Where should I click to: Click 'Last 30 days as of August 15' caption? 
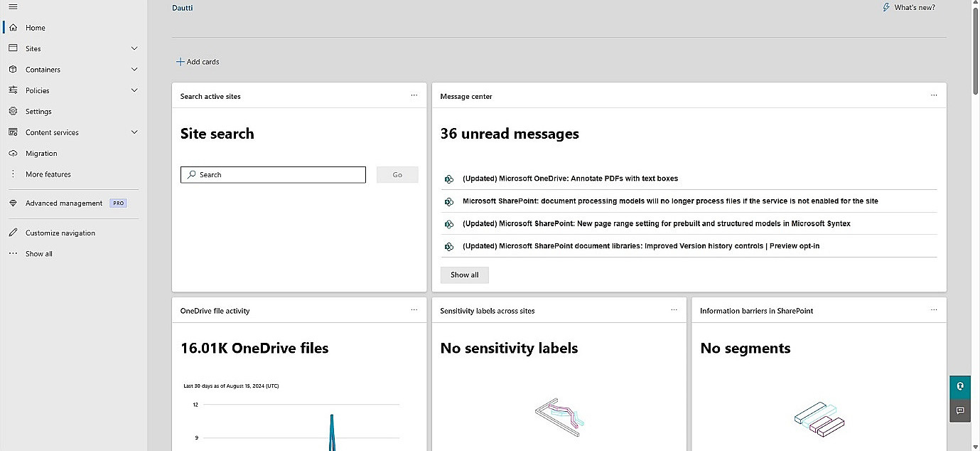pos(231,386)
